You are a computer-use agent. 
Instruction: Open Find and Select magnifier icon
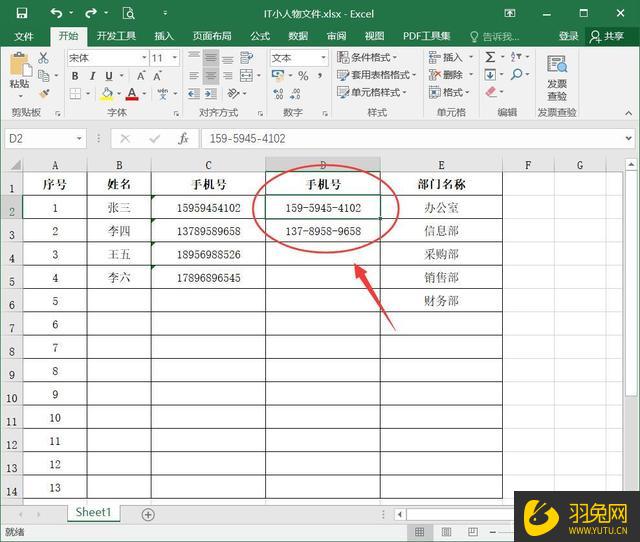click(x=517, y=75)
